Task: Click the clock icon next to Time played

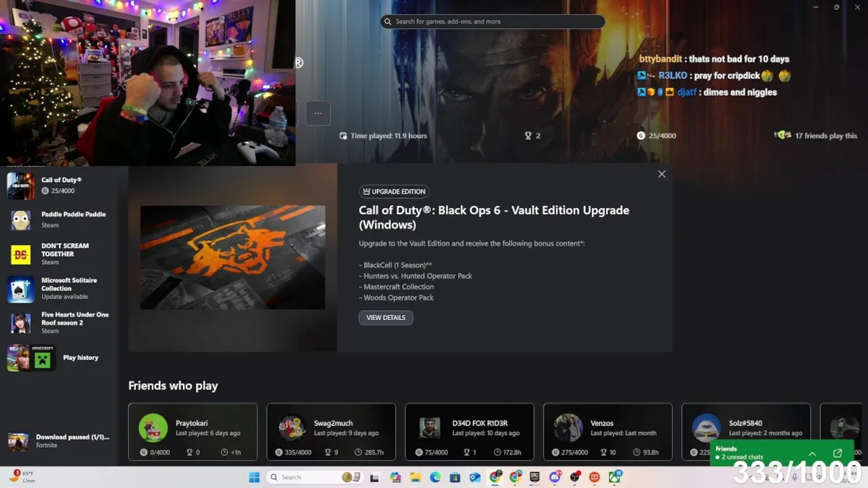Action: (343, 136)
